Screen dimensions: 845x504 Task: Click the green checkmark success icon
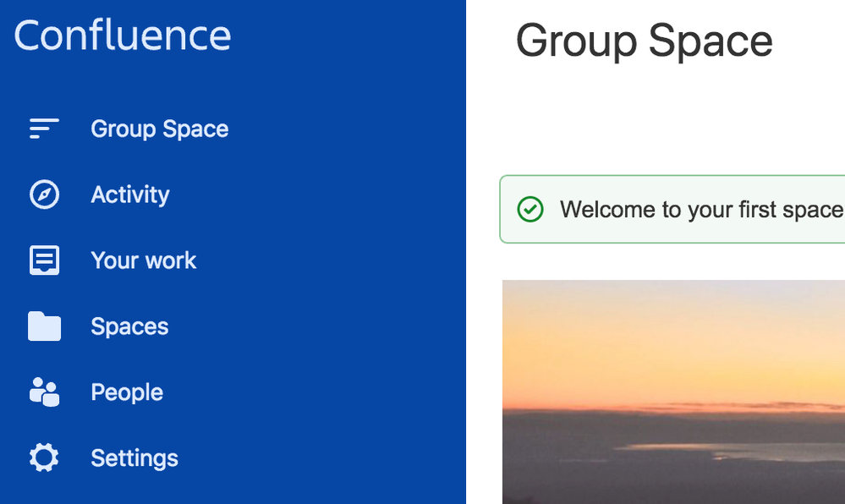[530, 209]
